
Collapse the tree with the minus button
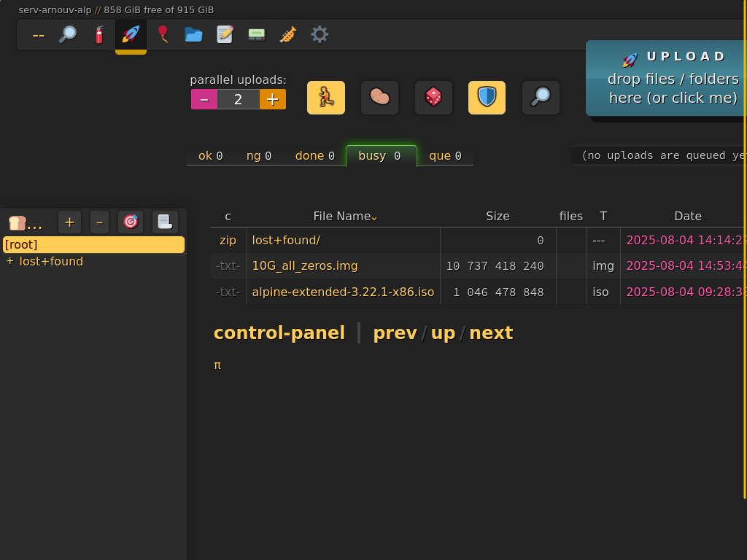100,222
